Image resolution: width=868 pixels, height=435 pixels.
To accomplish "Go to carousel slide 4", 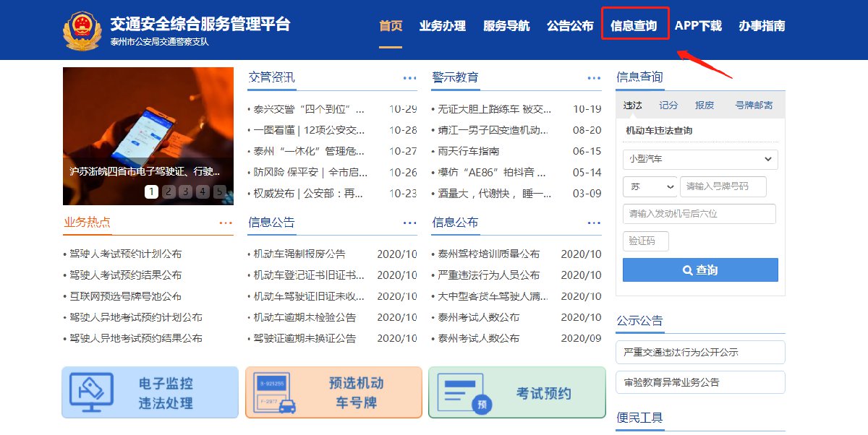I will pos(203,191).
